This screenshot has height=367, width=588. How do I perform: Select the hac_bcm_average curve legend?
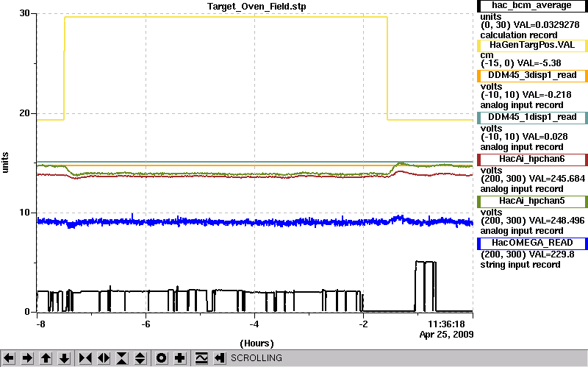(531, 6)
